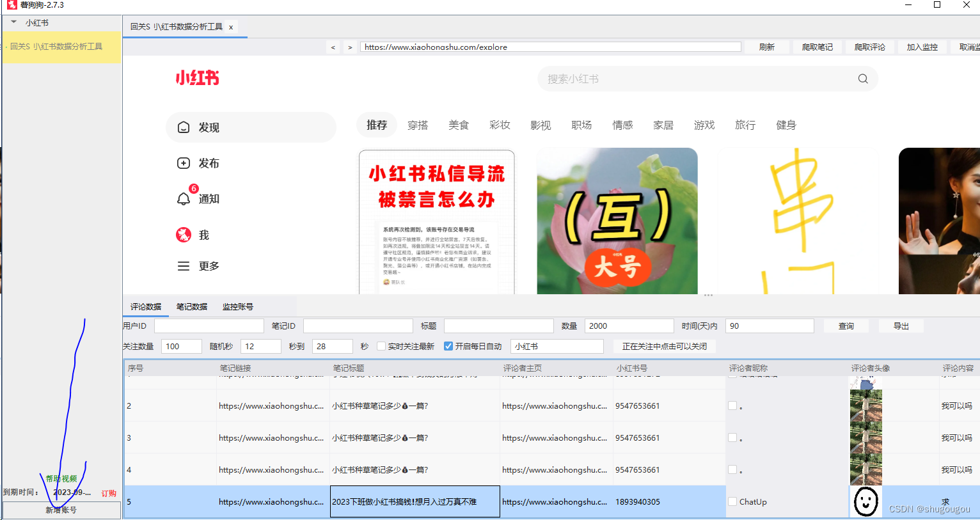
Task: Select cell 1893940305 in row 5
Action: (669, 502)
